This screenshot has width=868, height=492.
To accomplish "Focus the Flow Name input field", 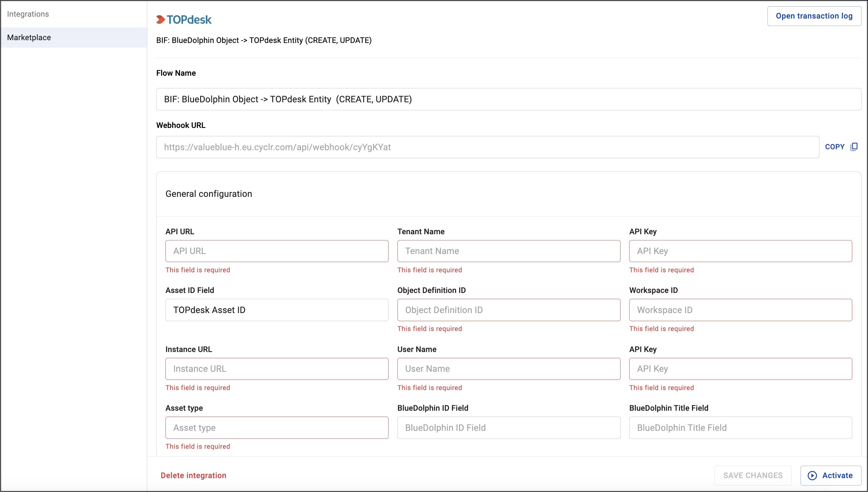I will [509, 99].
